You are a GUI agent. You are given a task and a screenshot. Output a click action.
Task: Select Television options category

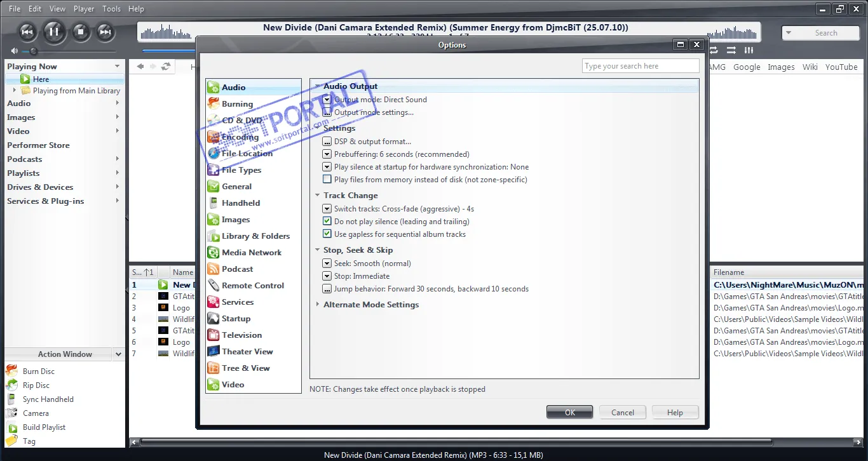point(253,335)
